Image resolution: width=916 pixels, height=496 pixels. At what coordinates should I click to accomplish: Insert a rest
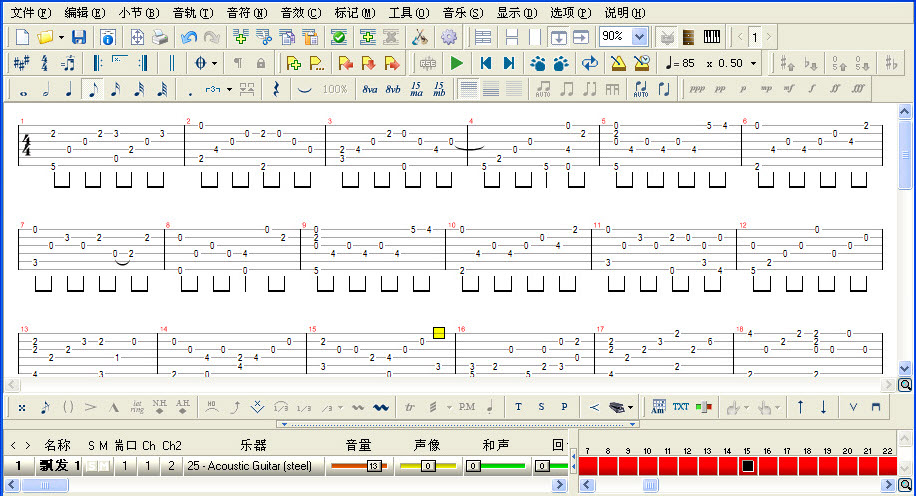[276, 89]
